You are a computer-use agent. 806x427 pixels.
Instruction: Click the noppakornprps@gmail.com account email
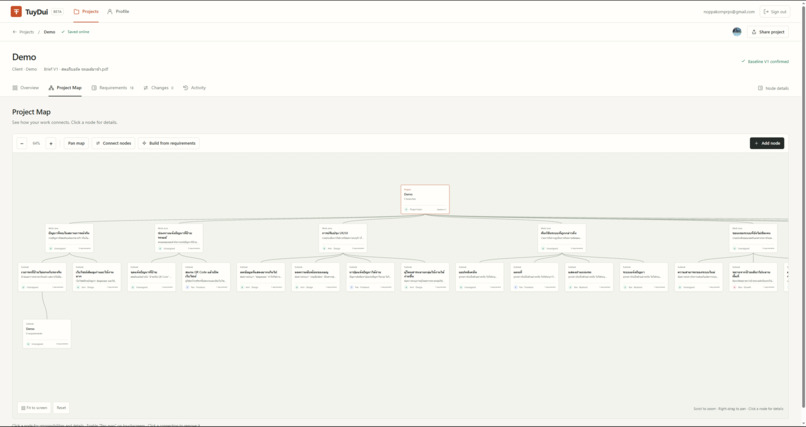pyautogui.click(x=729, y=11)
